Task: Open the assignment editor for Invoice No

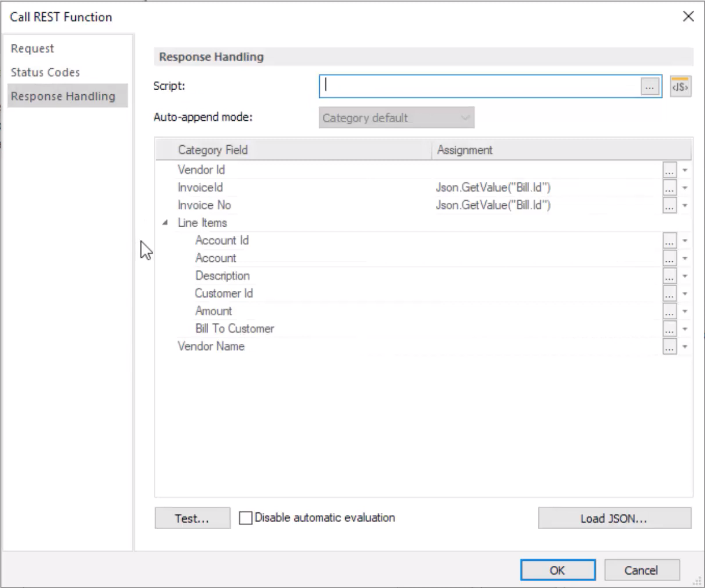Action: 669,206
